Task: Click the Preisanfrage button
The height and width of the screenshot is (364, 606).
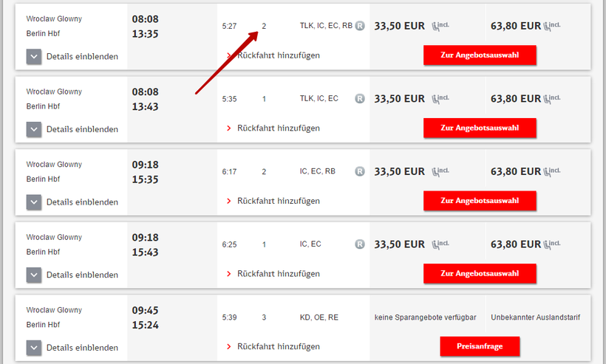Action: coord(480,346)
